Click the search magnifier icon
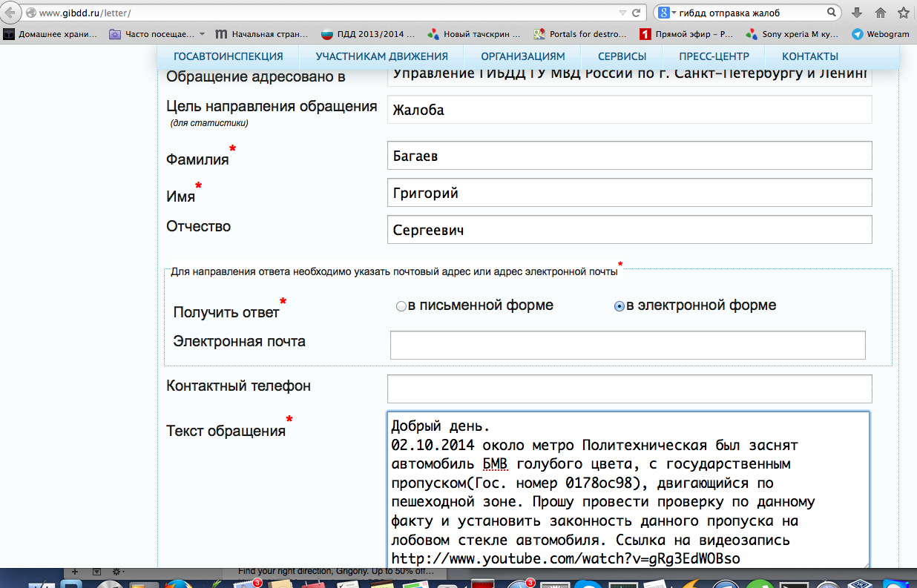Image resolution: width=917 pixels, height=588 pixels. pyautogui.click(x=832, y=13)
